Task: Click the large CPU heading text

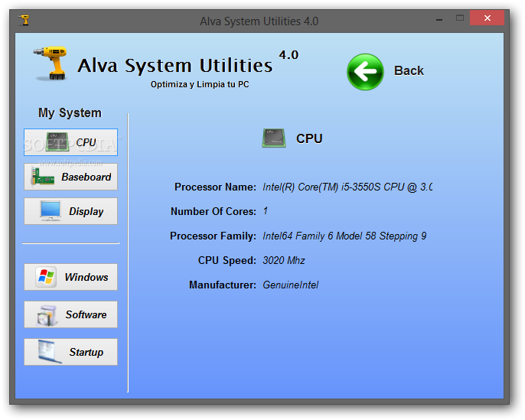Action: [x=309, y=138]
